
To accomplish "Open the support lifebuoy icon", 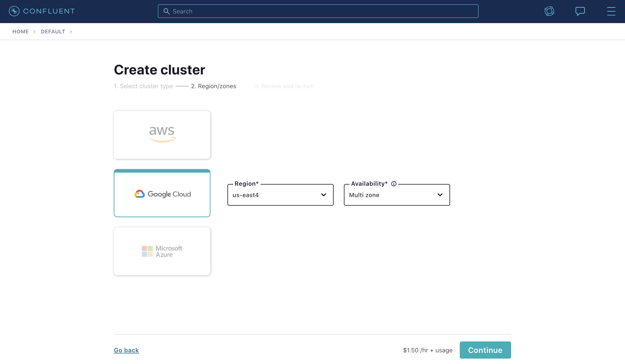I will click(x=549, y=11).
